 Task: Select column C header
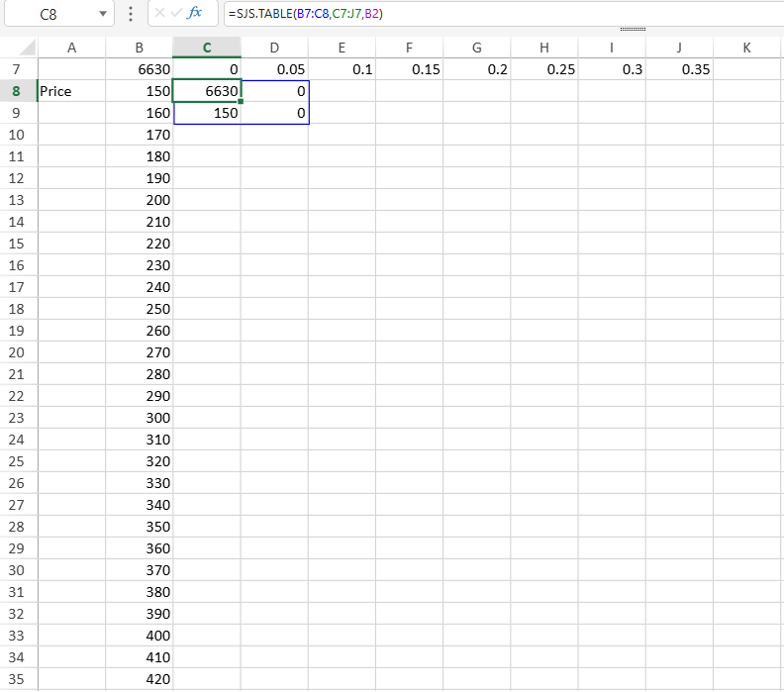(207, 48)
